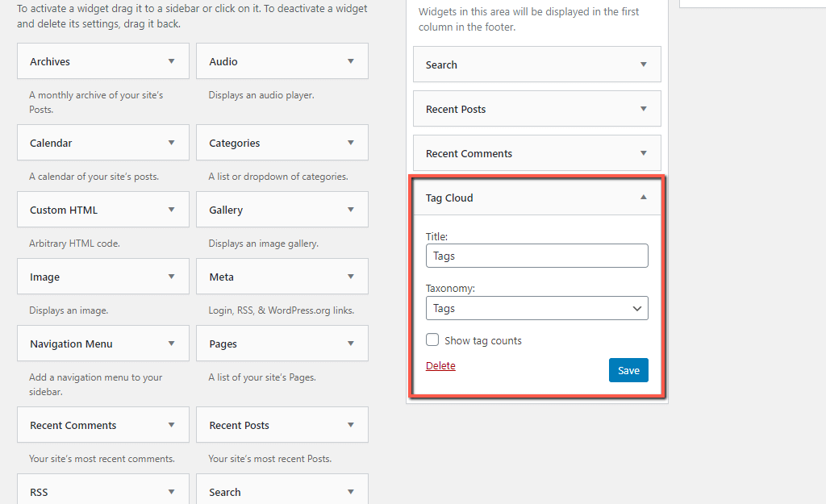Expand the Pages widget arrow

(x=350, y=344)
